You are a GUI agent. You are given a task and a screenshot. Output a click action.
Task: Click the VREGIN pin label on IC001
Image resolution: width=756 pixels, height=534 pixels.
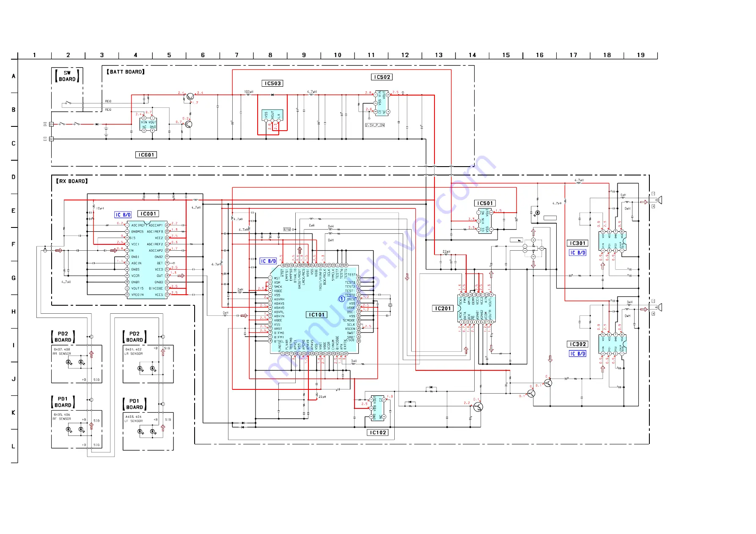point(137,295)
